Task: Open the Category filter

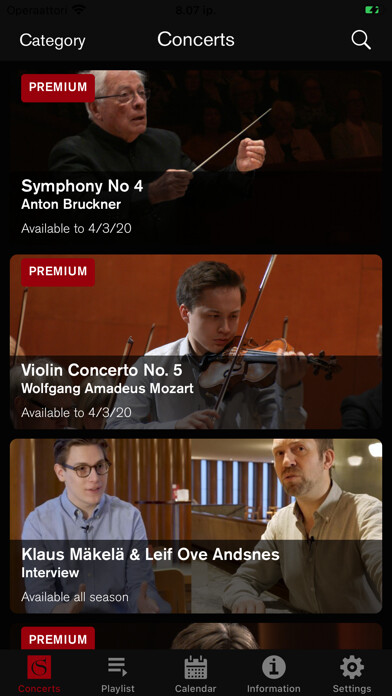Action: point(52,40)
